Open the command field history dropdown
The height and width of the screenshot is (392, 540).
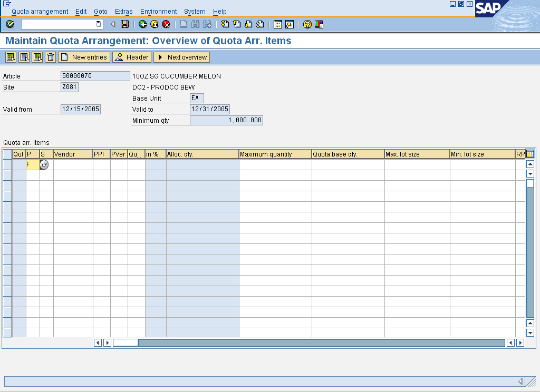[x=99, y=24]
